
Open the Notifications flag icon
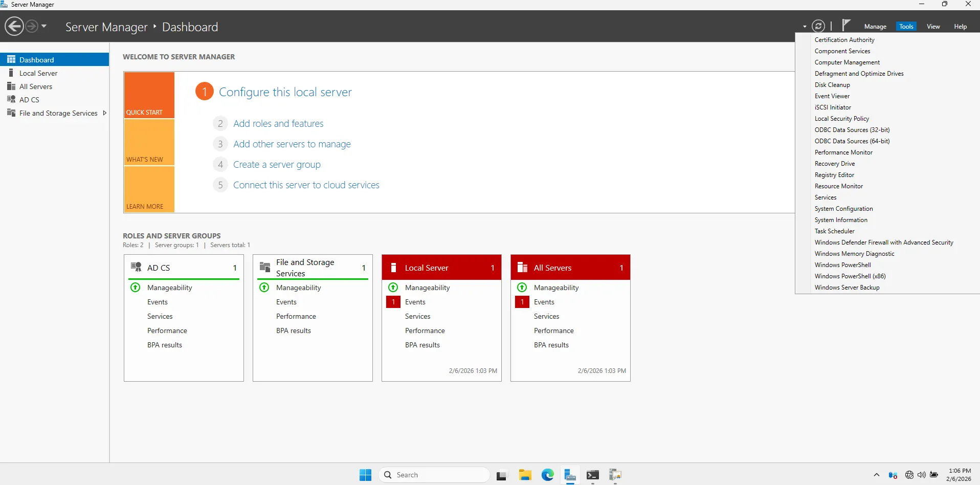tap(847, 25)
